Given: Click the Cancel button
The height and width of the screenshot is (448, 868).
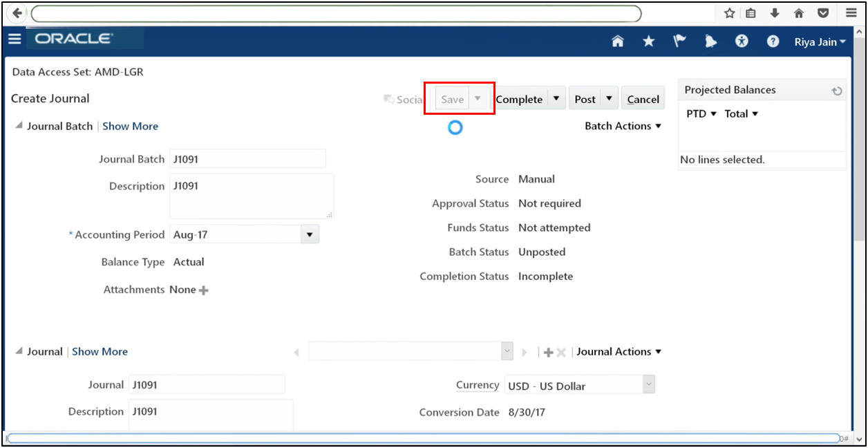Looking at the screenshot, I should coord(643,99).
